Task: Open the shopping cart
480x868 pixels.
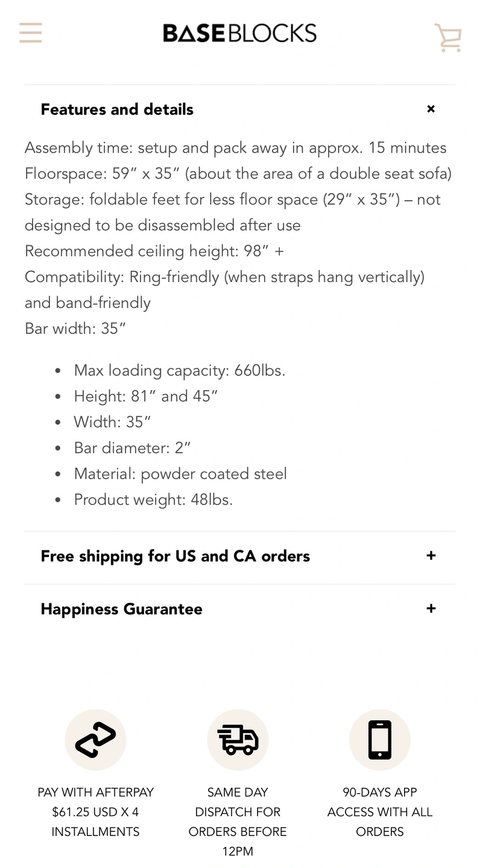Action: [448, 37]
